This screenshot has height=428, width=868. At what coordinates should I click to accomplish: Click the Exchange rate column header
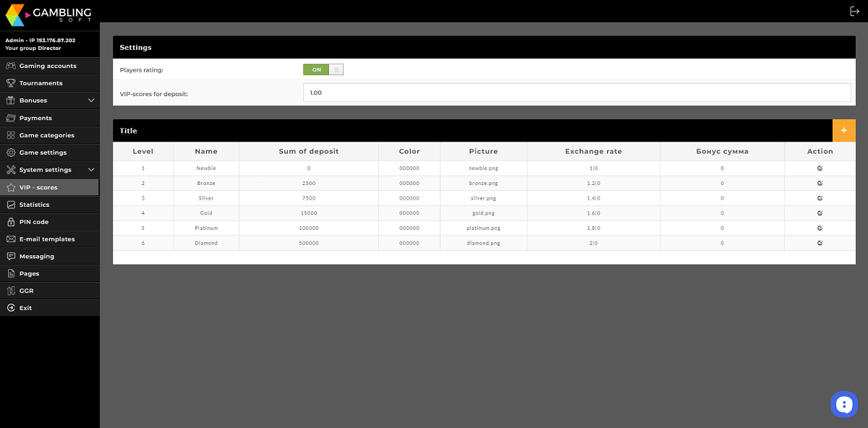[593, 151]
